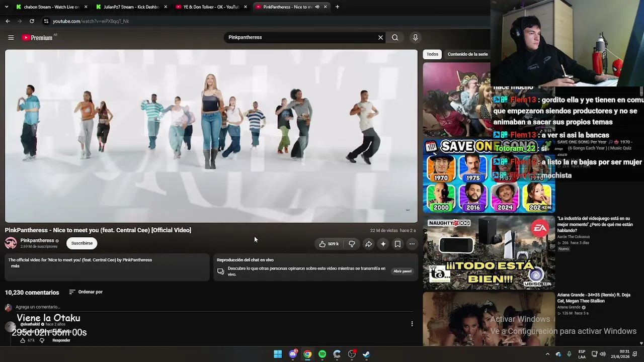
Task: Open the Pinkpantheress channel avatar
Action: click(11, 243)
